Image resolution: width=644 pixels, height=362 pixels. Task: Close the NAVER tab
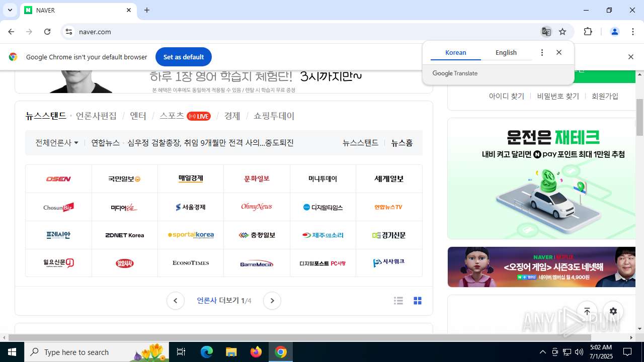pyautogui.click(x=129, y=10)
